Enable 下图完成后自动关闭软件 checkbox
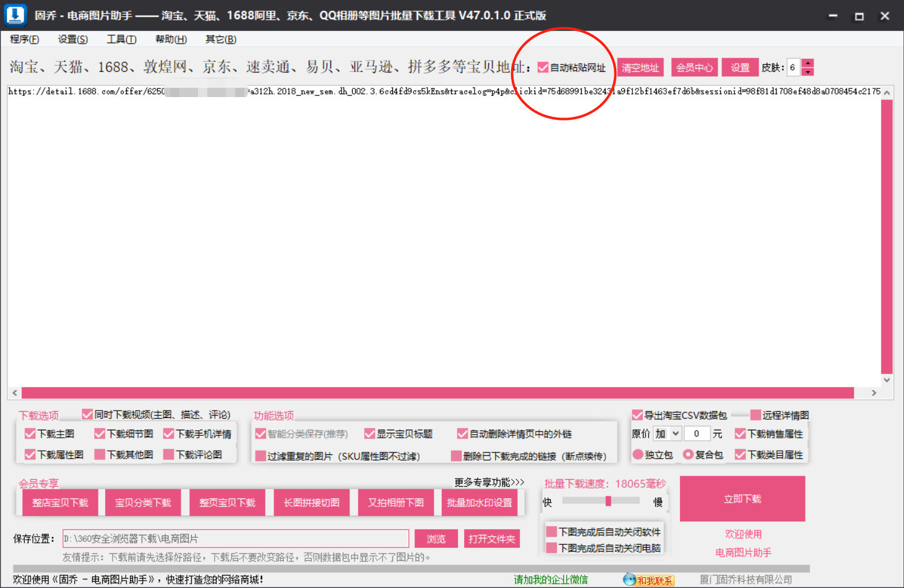The image size is (904, 588). click(x=551, y=532)
